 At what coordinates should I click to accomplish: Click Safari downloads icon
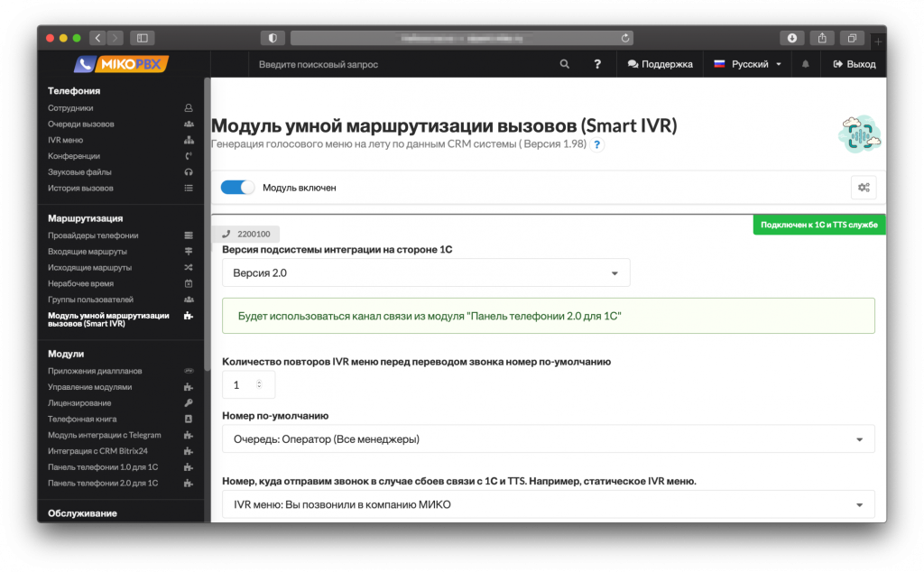click(791, 38)
